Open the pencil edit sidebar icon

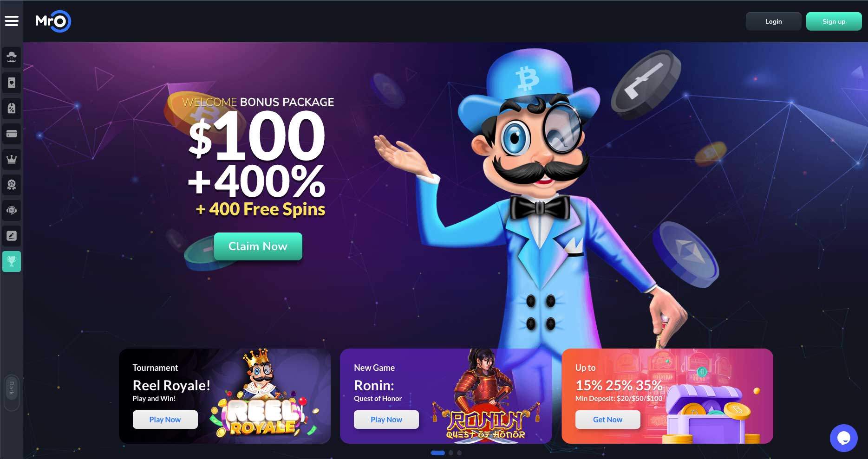(12, 236)
